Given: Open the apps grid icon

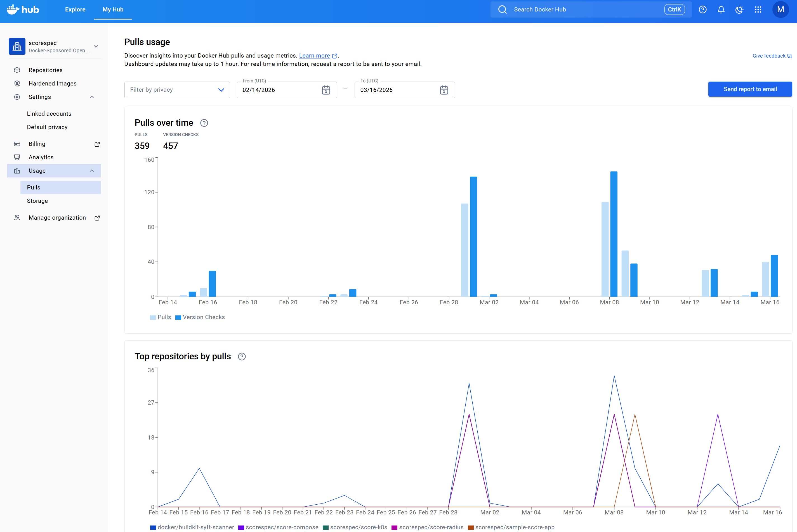Looking at the screenshot, I should (x=758, y=9).
